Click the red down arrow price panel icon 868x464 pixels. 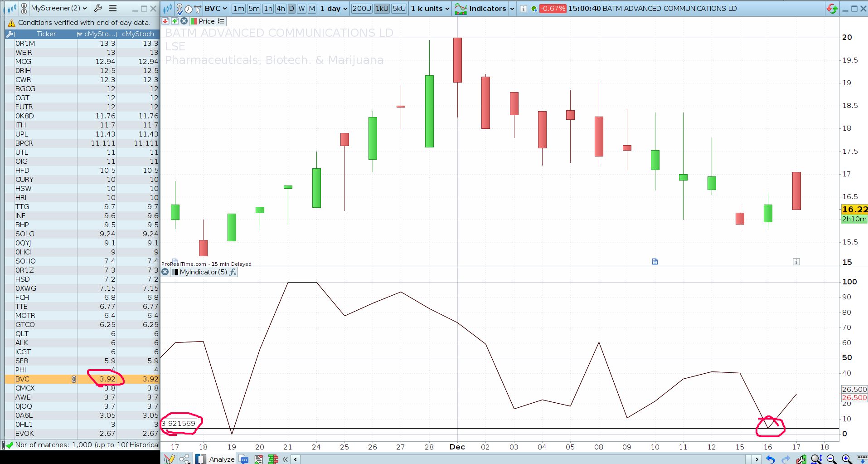[165, 21]
